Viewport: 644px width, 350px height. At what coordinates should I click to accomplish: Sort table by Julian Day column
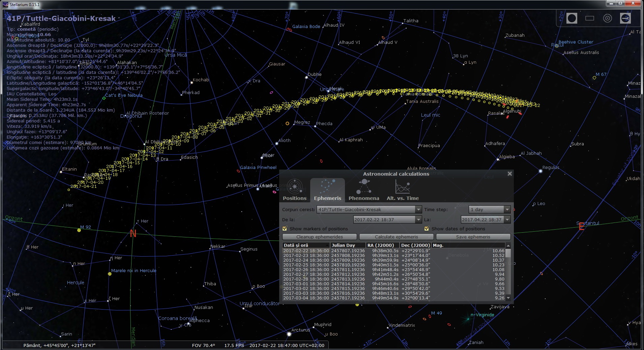pyautogui.click(x=348, y=245)
